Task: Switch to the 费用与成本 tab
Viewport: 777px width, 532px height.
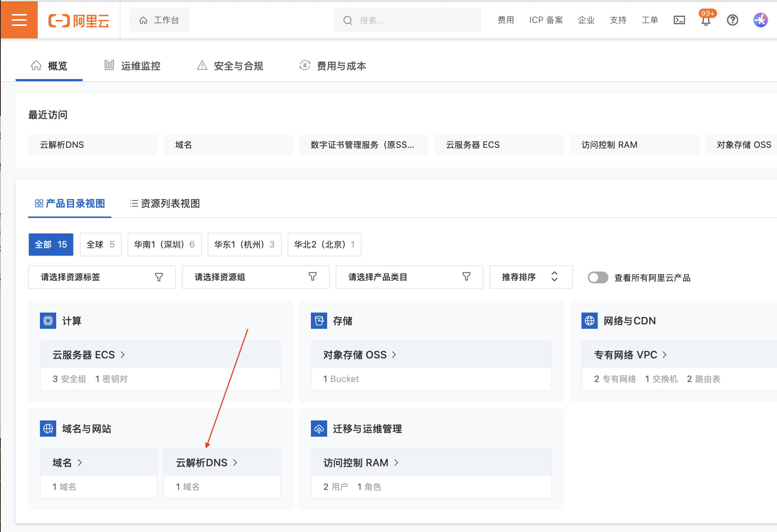Action: click(x=333, y=66)
